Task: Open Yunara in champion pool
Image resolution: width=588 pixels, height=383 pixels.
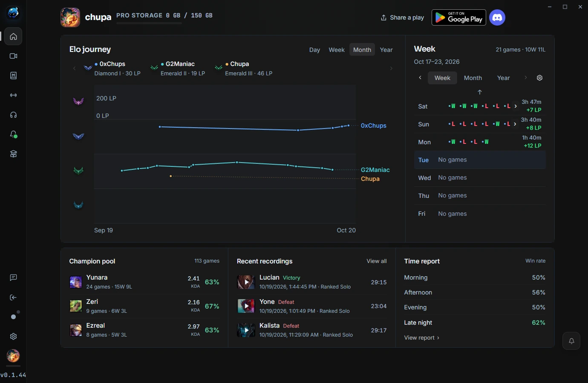Action: click(144, 282)
